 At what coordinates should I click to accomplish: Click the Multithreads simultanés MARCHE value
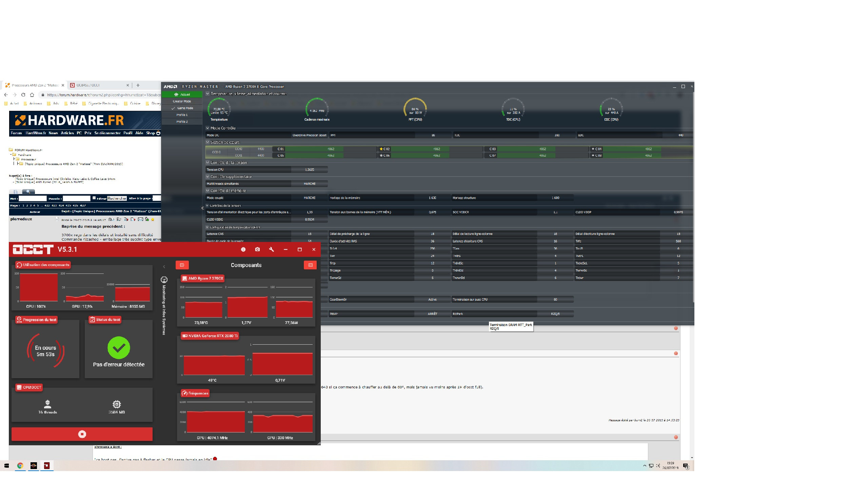tap(310, 184)
